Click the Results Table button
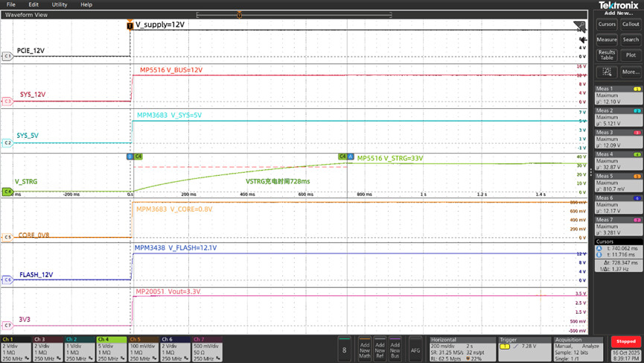Image resolution: width=644 pixels, height=363 pixels. click(x=607, y=55)
